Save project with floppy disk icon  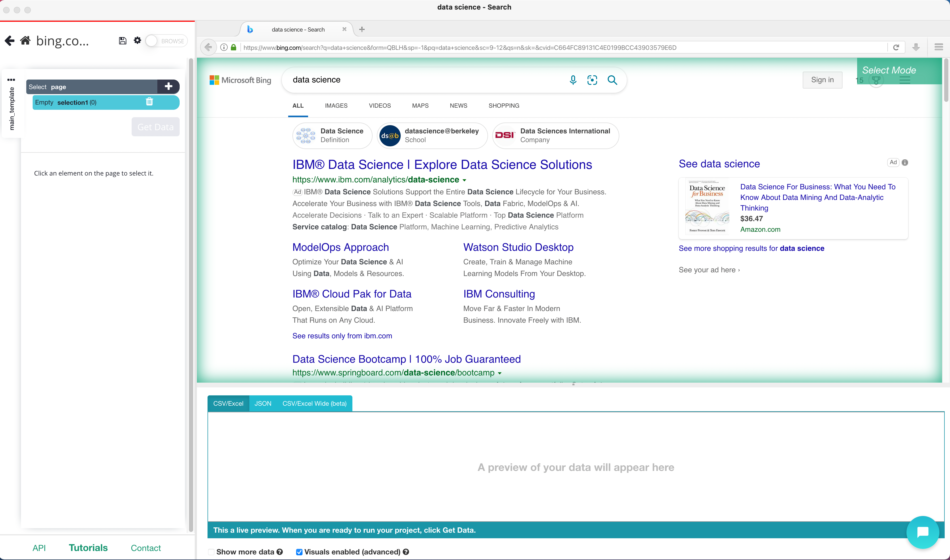122,41
